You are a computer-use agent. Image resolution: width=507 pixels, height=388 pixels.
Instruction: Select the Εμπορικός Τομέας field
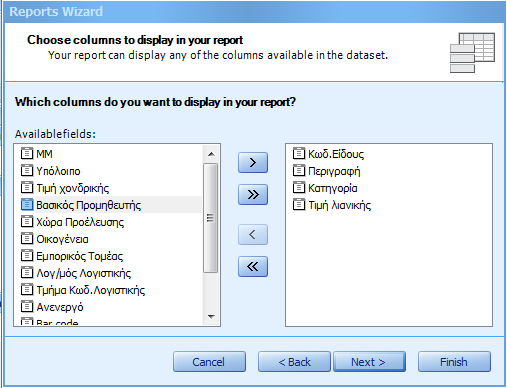(x=80, y=256)
